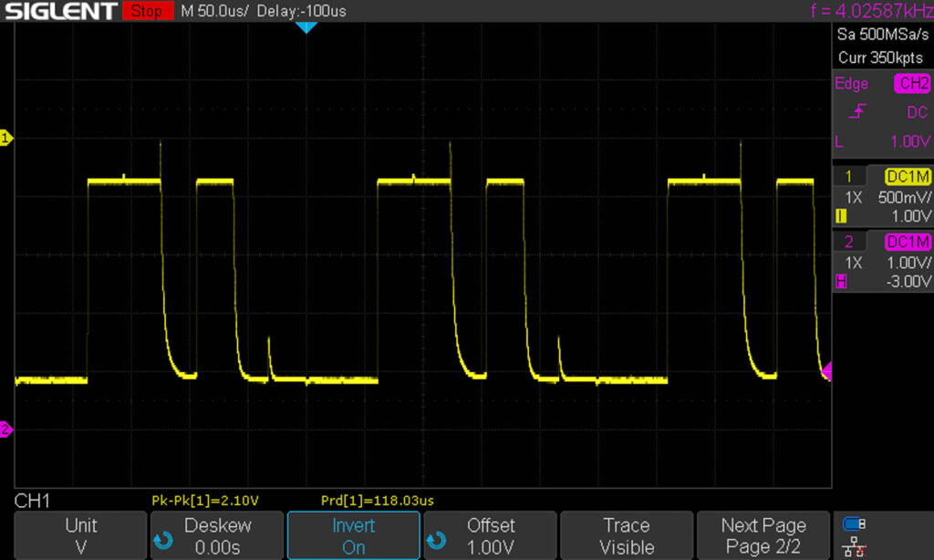Image resolution: width=934 pixels, height=560 pixels.
Task: Click channel 1 1X probe attenuation label
Action: [854, 197]
